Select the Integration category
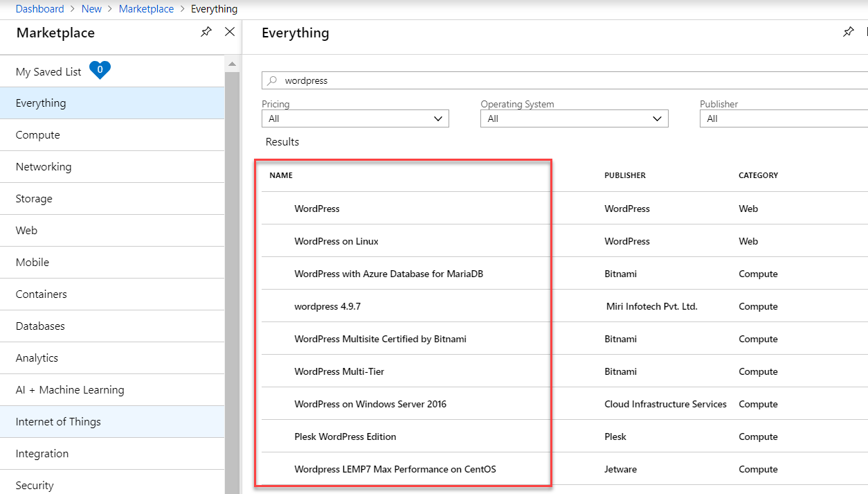The height and width of the screenshot is (494, 868). (x=112, y=454)
